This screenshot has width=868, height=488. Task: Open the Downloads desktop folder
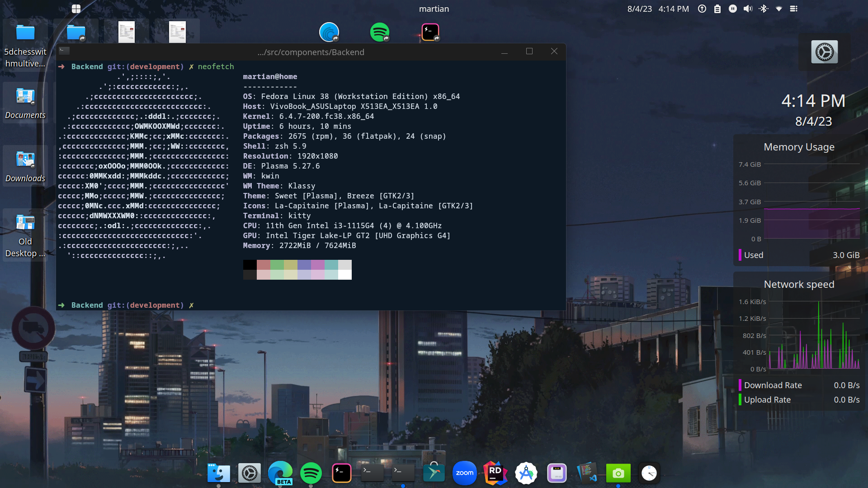click(25, 166)
